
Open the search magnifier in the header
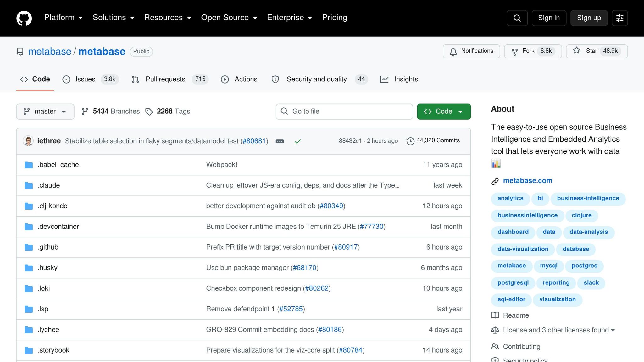[517, 18]
